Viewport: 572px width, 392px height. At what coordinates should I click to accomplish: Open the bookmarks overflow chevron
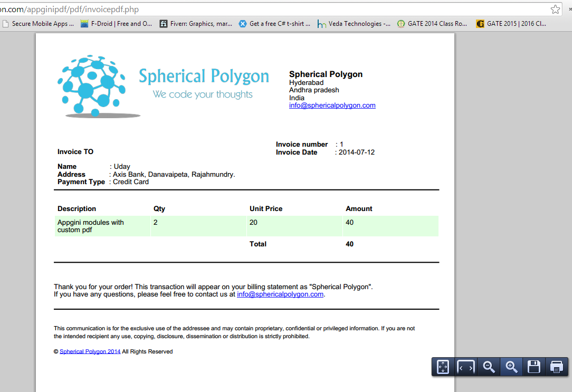click(x=570, y=9)
